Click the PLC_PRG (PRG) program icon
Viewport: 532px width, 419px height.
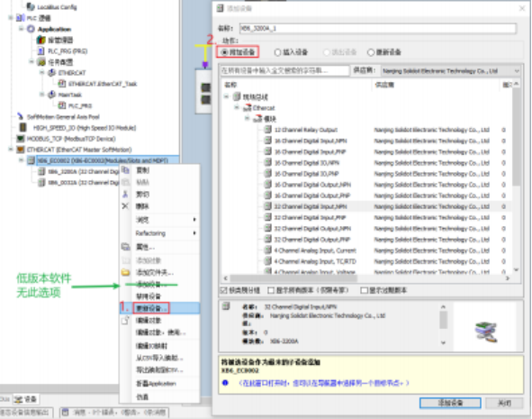[41, 51]
